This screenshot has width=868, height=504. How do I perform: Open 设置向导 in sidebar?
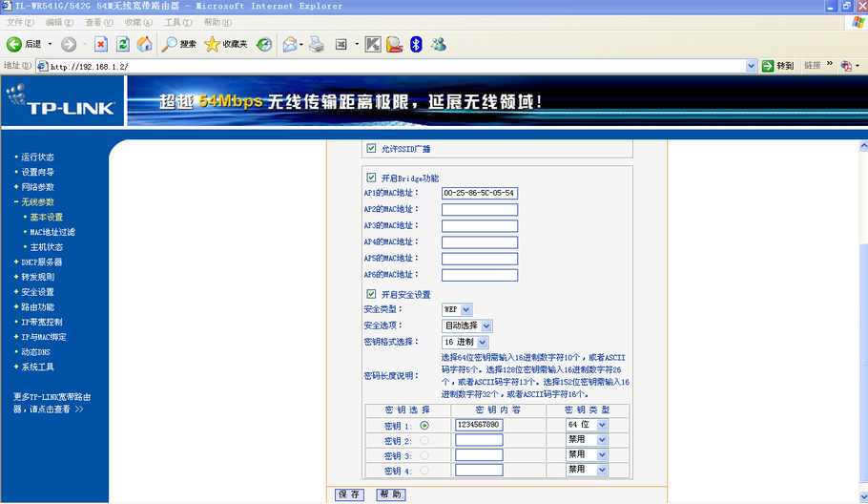37,172
